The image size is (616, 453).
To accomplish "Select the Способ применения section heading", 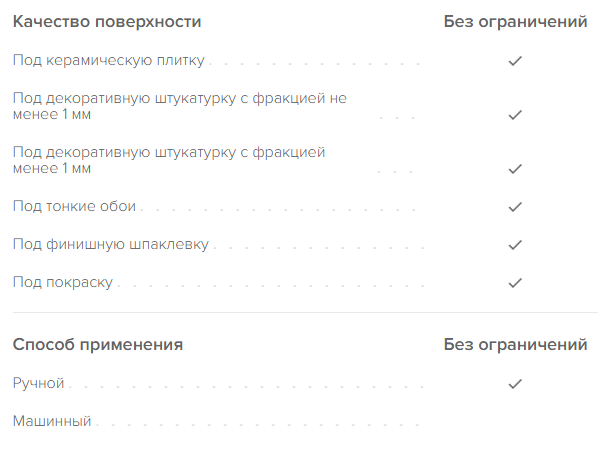I will (x=97, y=345).
